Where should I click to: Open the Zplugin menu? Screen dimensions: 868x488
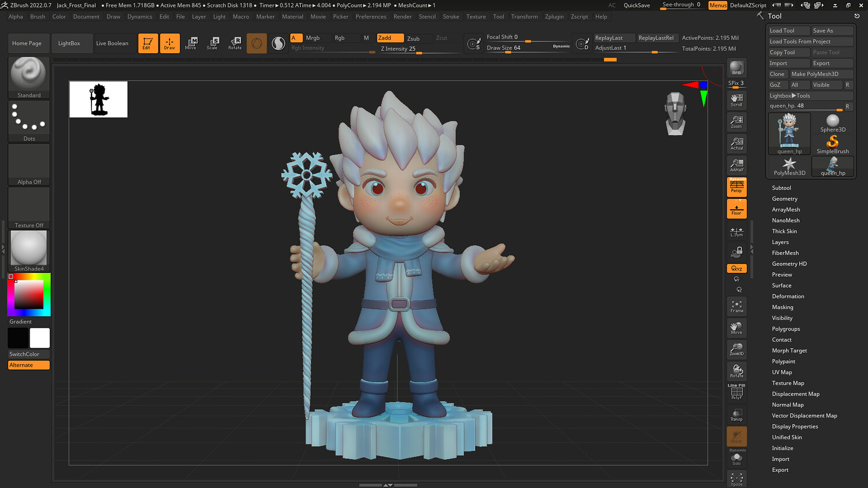click(554, 17)
